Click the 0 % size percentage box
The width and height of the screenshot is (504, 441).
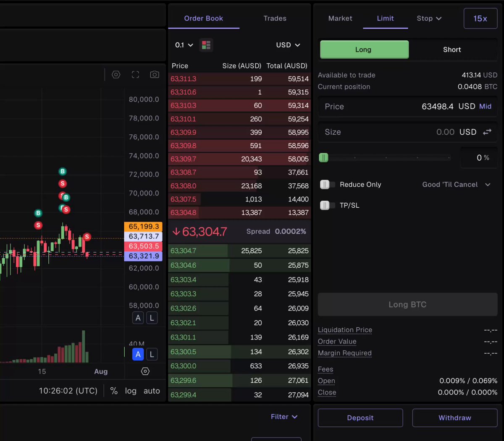[x=479, y=158]
